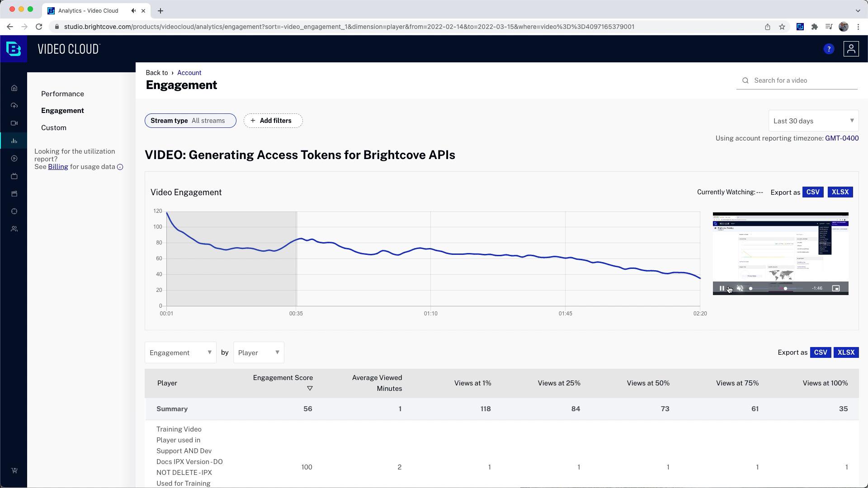Viewport: 868px width, 488px height.
Task: Click the Views at 1% column header
Action: 473,383
